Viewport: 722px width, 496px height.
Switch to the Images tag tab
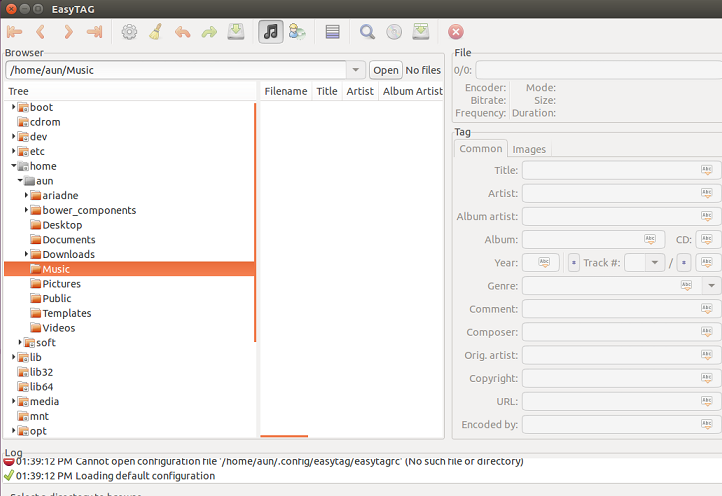coord(529,149)
